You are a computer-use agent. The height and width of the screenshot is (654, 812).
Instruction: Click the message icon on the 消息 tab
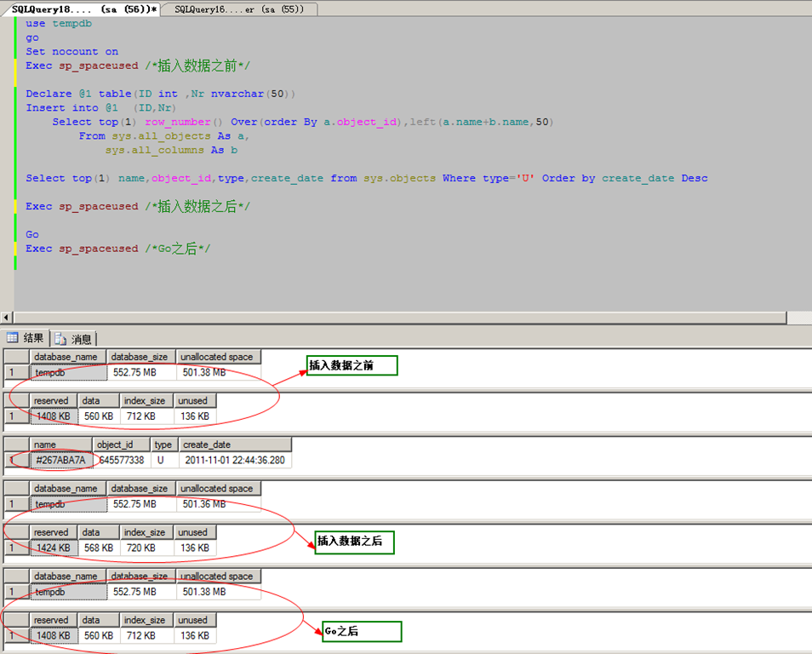pyautogui.click(x=60, y=339)
